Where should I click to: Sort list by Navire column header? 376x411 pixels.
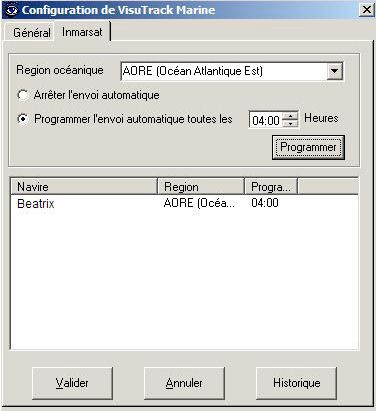click(x=84, y=187)
